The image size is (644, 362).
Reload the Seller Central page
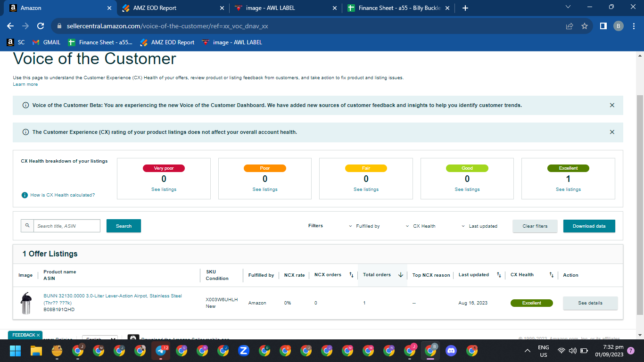click(41, 26)
